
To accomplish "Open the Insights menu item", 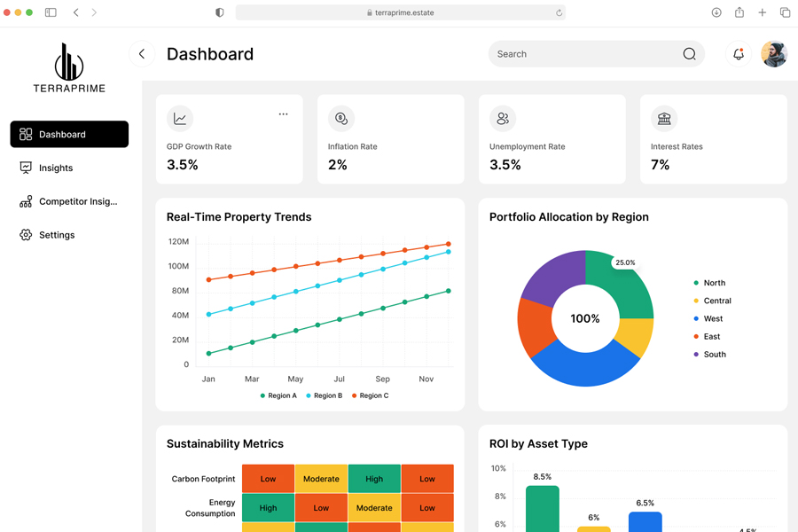I will pyautogui.click(x=55, y=168).
